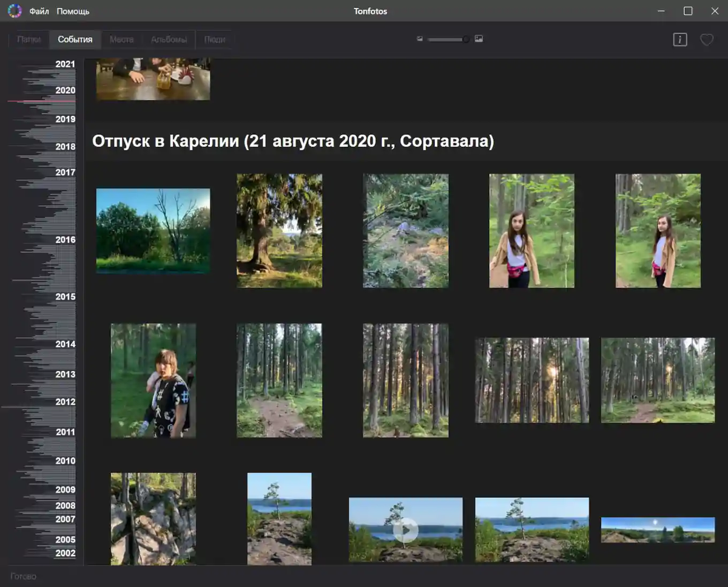Open the wide panorama lake photo

click(x=658, y=530)
